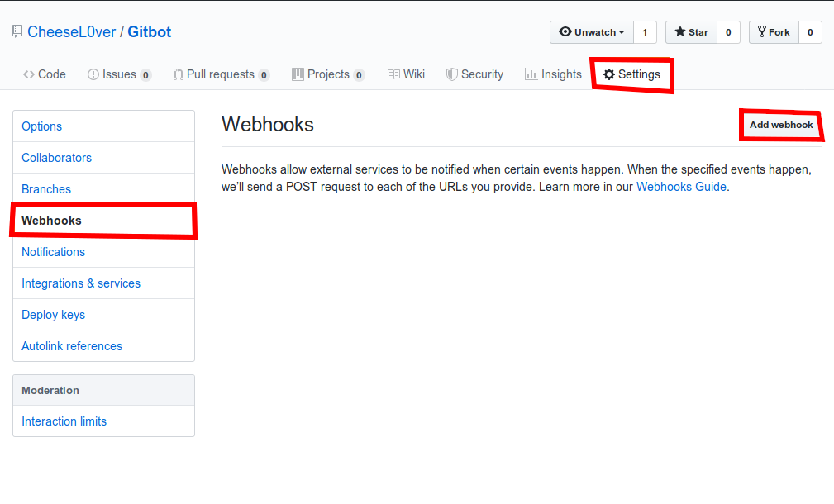This screenshot has height=504, width=834.
Task: Click the repository book icon beside CheeseL0ver
Action: click(17, 32)
